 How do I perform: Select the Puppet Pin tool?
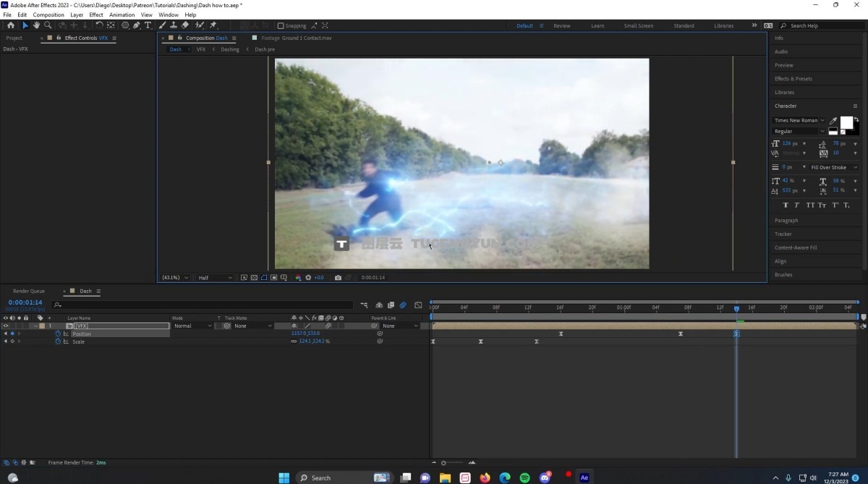[213, 25]
